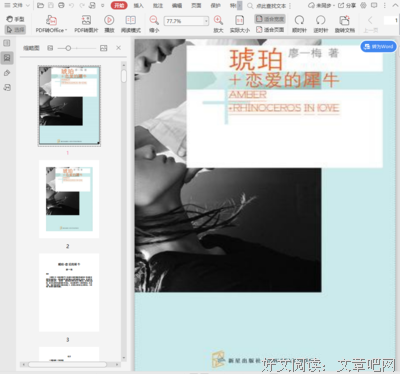Adjust the thumbnail size slider handle
400x374 pixels.
click(x=68, y=48)
